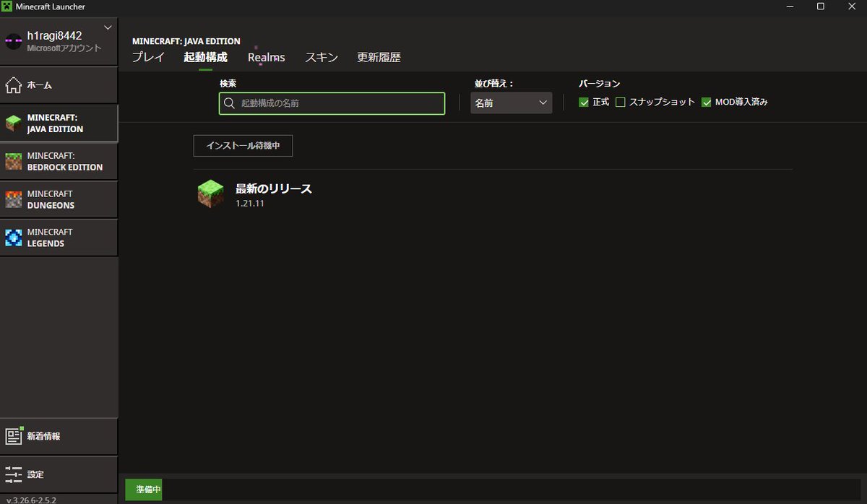Click the h1ragi8442 account name
This screenshot has width=867, height=504.
click(54, 35)
